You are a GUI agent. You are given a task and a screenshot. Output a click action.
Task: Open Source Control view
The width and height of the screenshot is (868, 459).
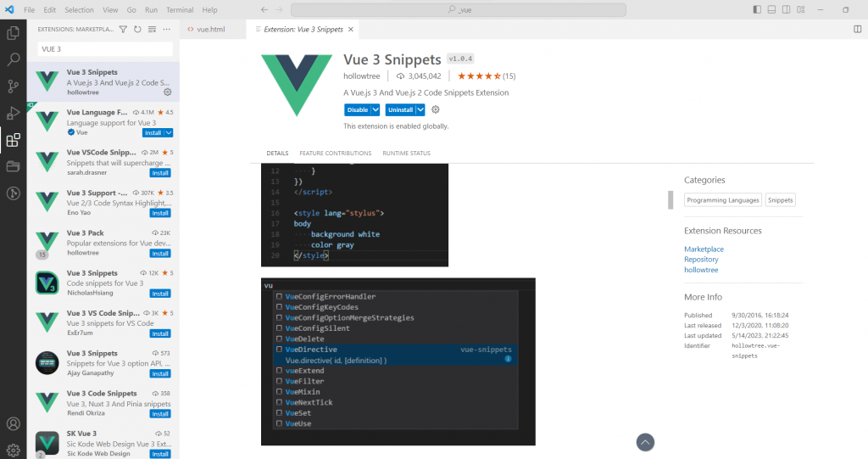(13, 86)
